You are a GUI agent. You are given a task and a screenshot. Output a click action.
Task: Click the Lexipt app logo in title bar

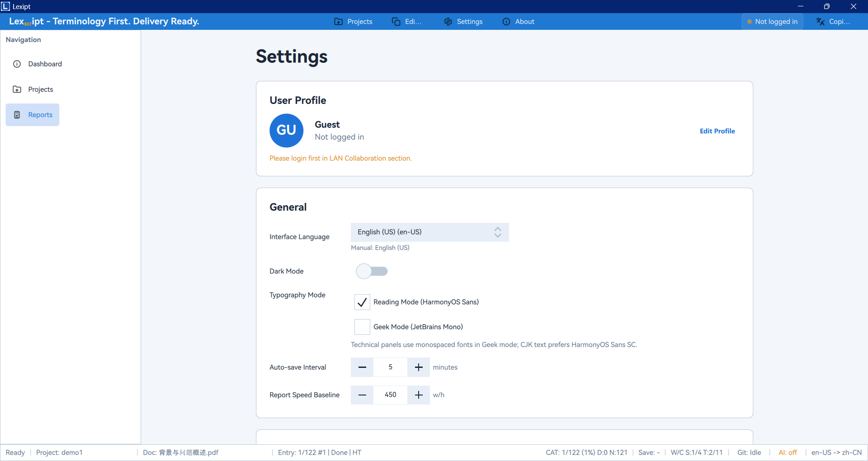coord(5,6)
